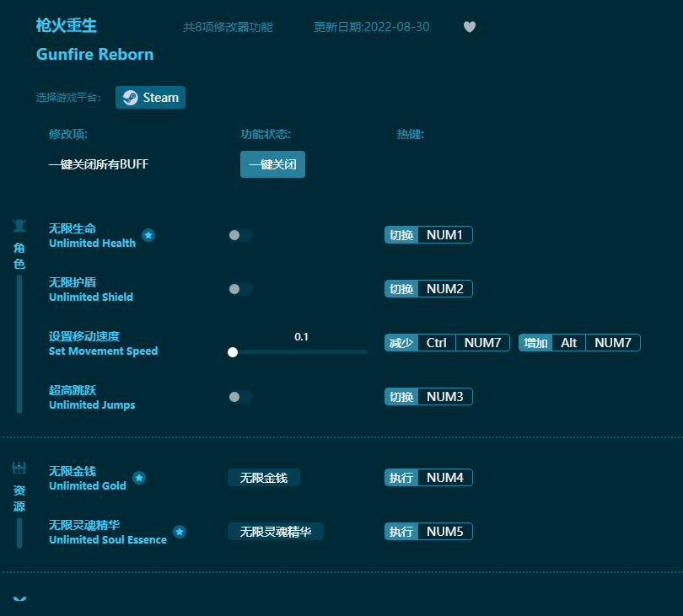This screenshot has width=683, height=616.
Task: Click the Unlimited Jumps label
Action: (92, 404)
